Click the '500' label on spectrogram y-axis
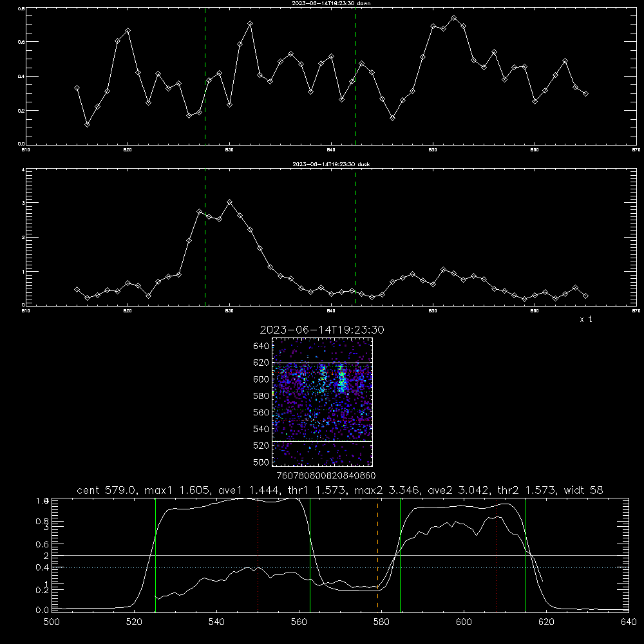644x644 pixels. pos(261,462)
